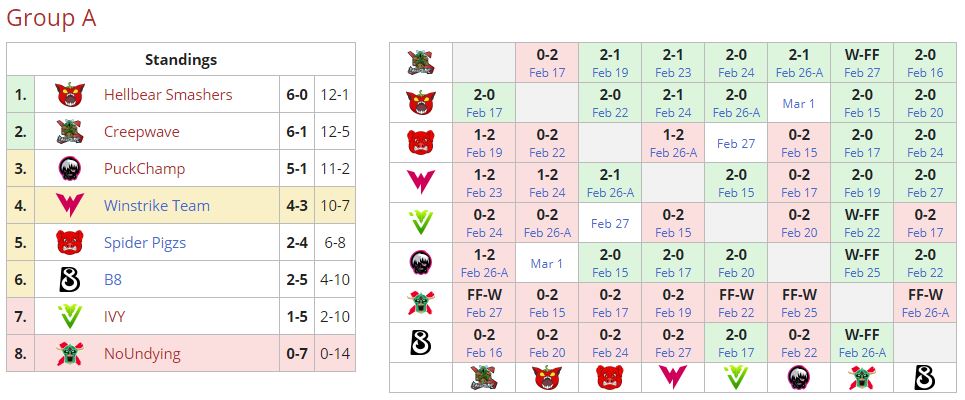Click PuckChamp logo in standings table
This screenshot has height=400, width=965.
tap(68, 169)
